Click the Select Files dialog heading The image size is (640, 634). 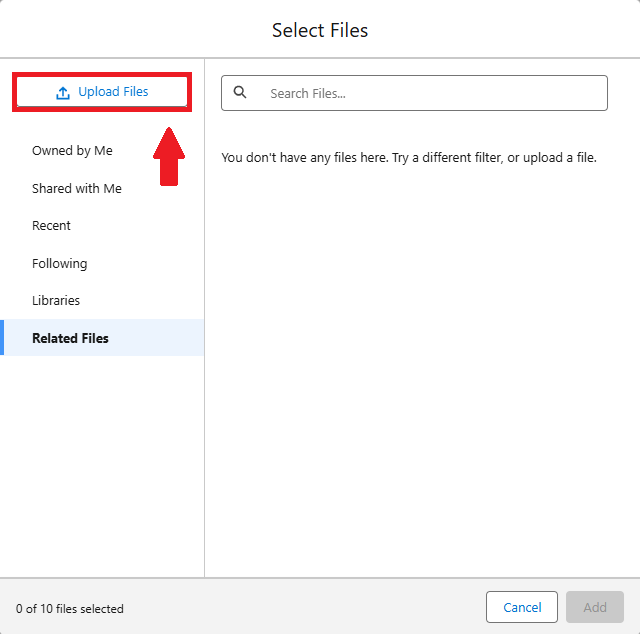pyautogui.click(x=320, y=30)
